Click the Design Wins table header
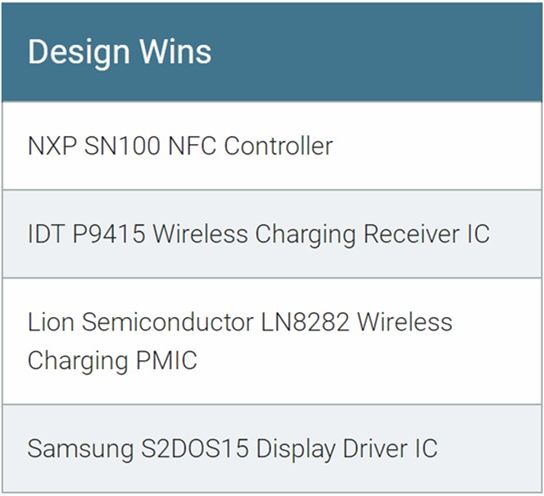Screen dimensions: 544x496 (x=272, y=52)
